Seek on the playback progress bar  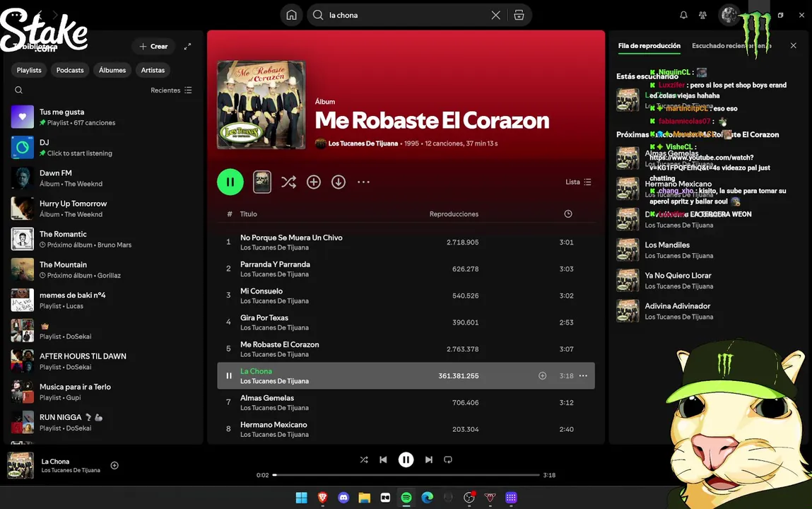pos(406,475)
